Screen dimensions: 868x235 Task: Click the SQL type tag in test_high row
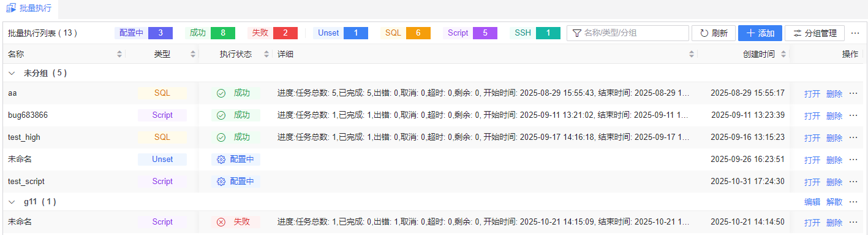click(x=162, y=137)
